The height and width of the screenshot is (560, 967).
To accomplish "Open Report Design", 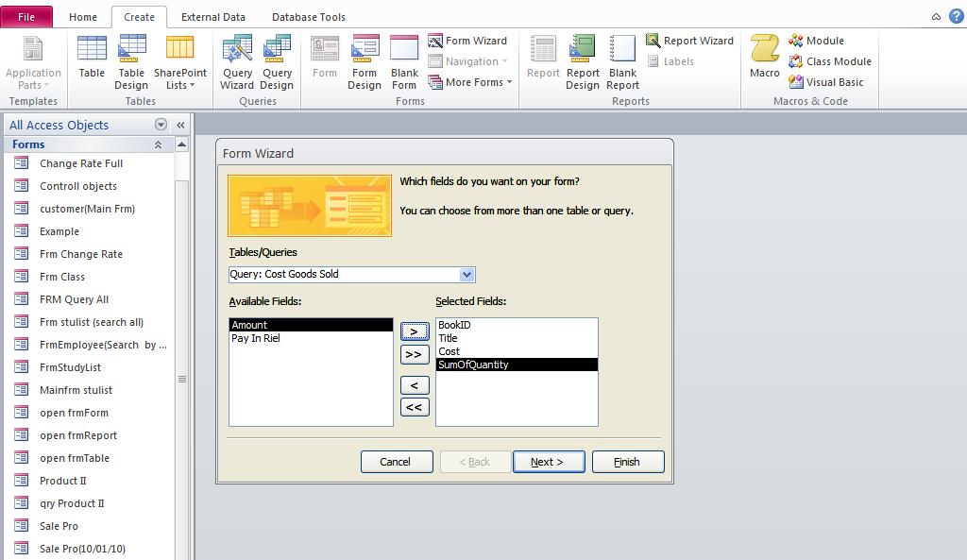I will click(x=582, y=63).
